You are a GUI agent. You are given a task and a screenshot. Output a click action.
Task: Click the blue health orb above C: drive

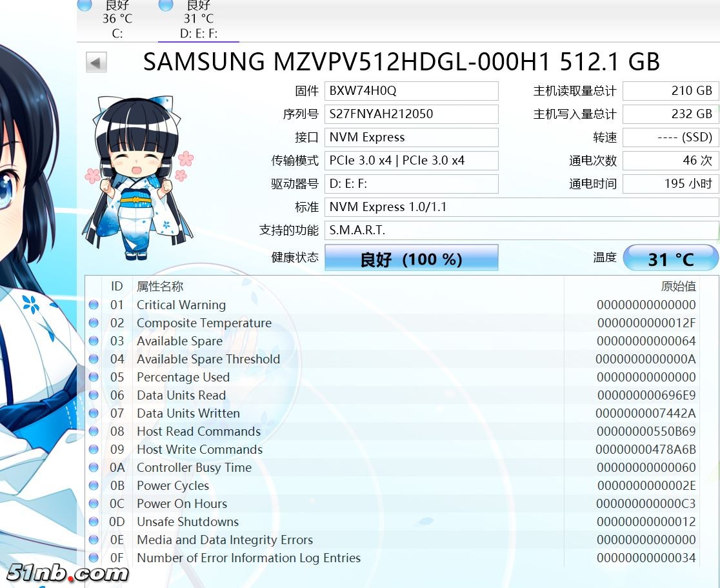pyautogui.click(x=85, y=5)
